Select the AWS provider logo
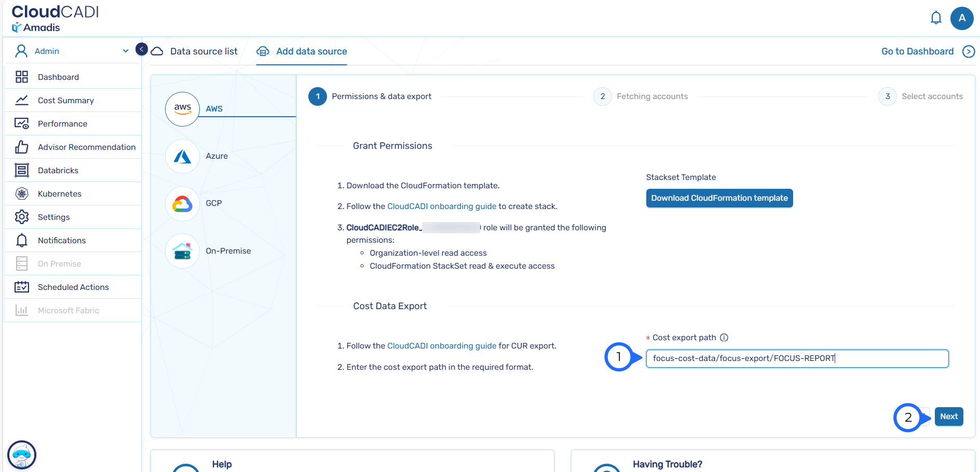 [182, 109]
